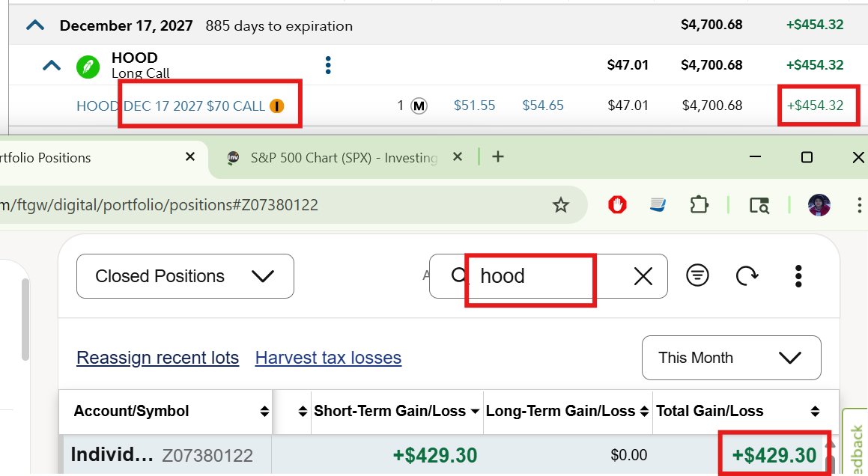This screenshot has width=868, height=476.
Task: Close the S&P 500 Chart tab
Action: tap(458, 157)
